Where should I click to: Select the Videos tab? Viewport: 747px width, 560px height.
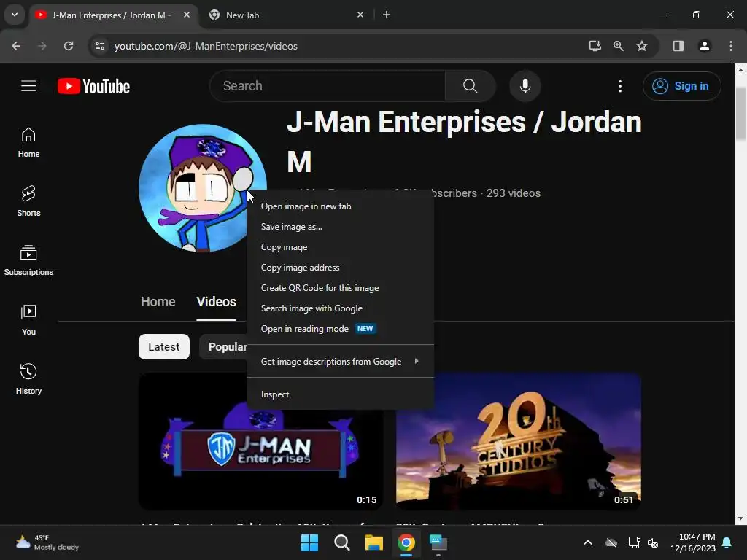coord(216,302)
